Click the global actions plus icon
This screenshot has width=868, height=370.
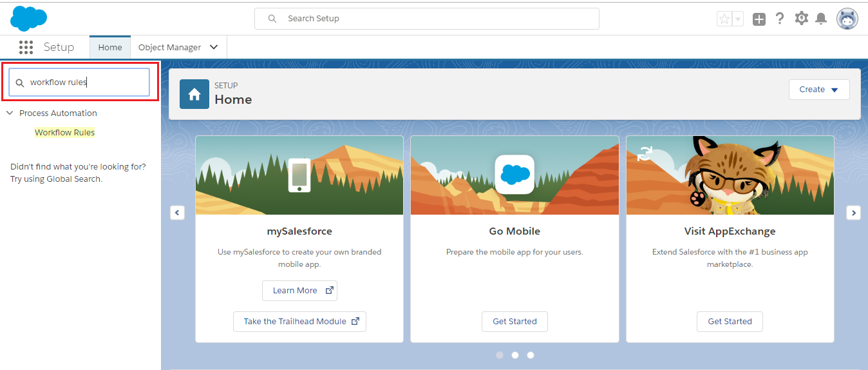(759, 19)
